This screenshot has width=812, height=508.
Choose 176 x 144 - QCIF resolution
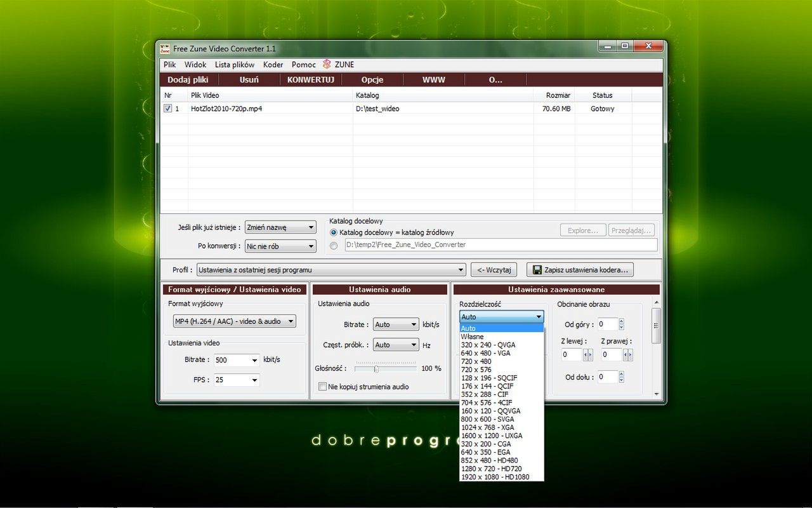[502, 386]
